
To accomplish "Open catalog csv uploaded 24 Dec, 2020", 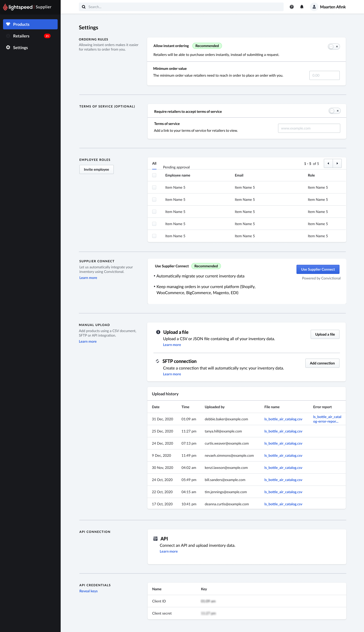I will [283, 443].
